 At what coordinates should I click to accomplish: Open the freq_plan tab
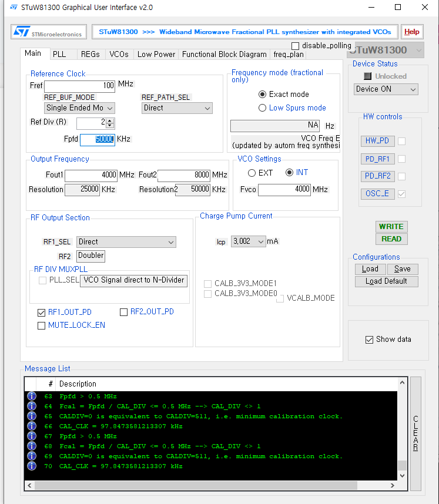tap(289, 54)
